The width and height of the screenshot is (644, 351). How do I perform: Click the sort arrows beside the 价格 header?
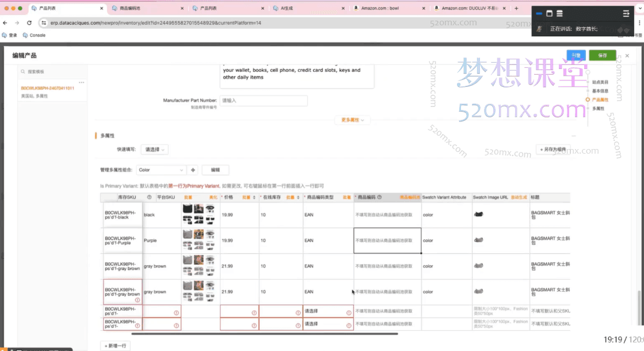click(x=254, y=196)
